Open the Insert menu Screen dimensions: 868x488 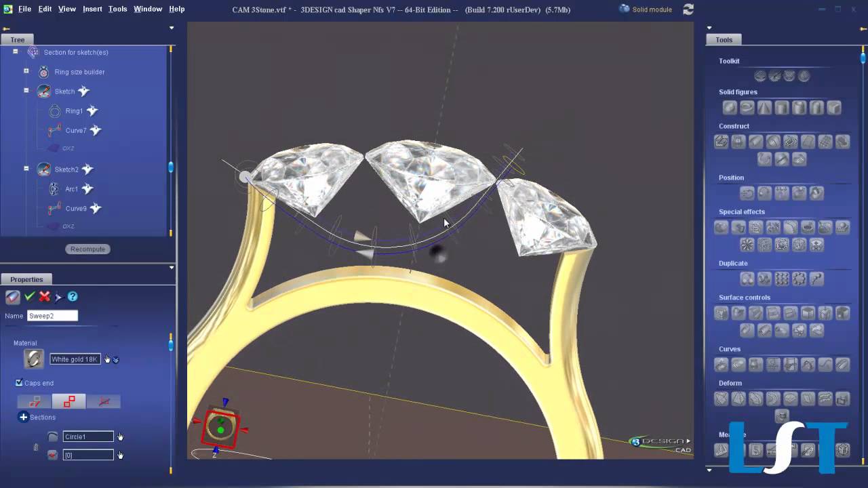(92, 9)
